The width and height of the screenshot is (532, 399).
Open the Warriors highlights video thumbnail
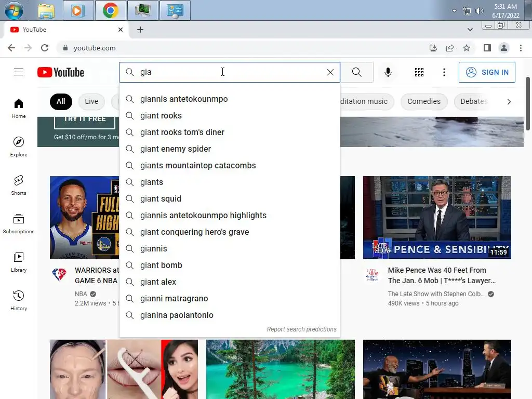pos(85,218)
